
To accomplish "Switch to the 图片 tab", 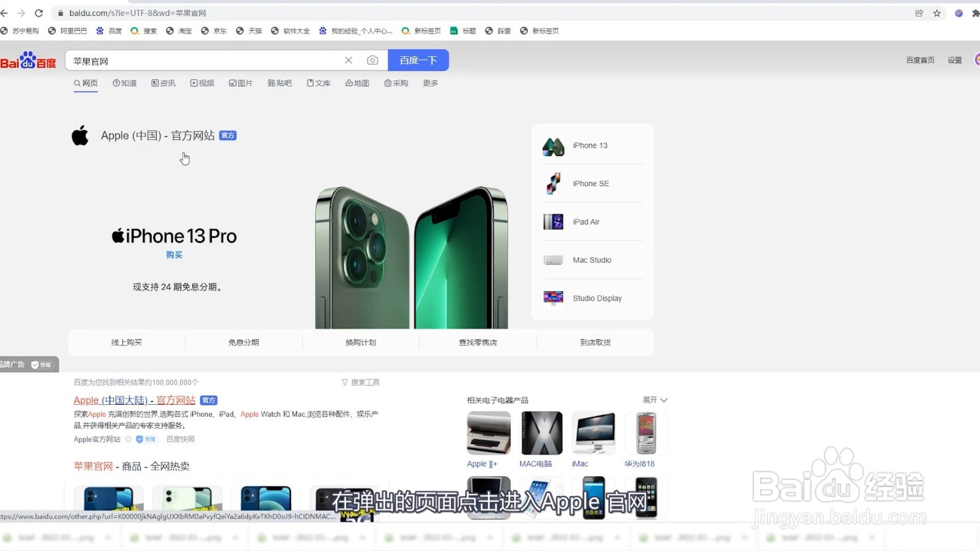I will pos(241,83).
